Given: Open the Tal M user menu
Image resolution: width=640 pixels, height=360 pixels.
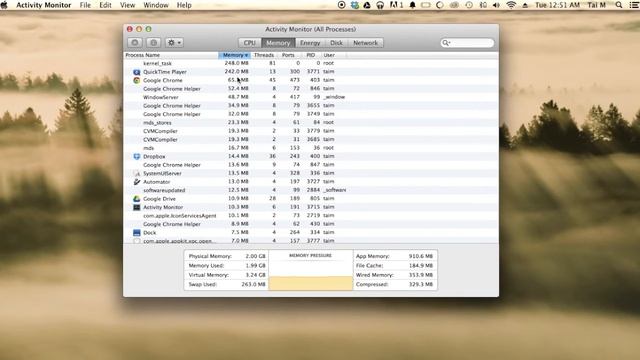Looking at the screenshot, I should (596, 5).
